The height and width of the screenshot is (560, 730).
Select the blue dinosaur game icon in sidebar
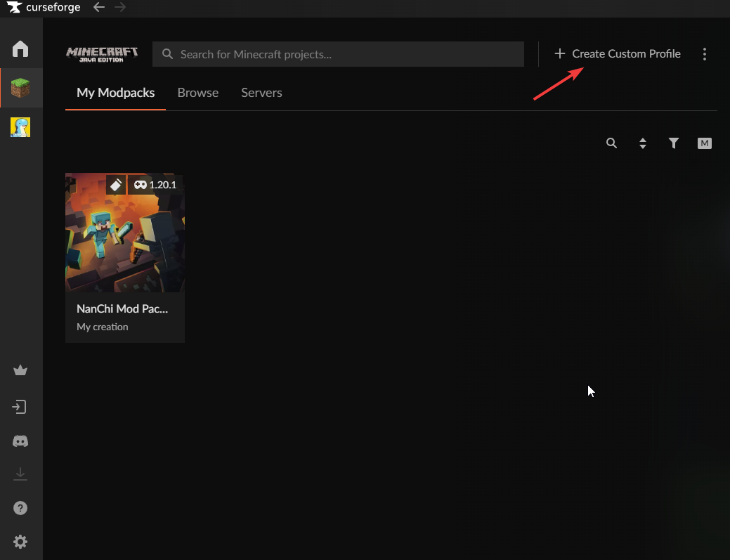click(x=20, y=127)
